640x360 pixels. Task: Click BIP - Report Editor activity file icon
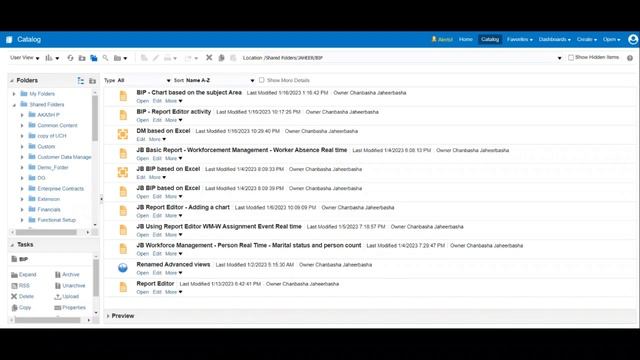point(123,115)
